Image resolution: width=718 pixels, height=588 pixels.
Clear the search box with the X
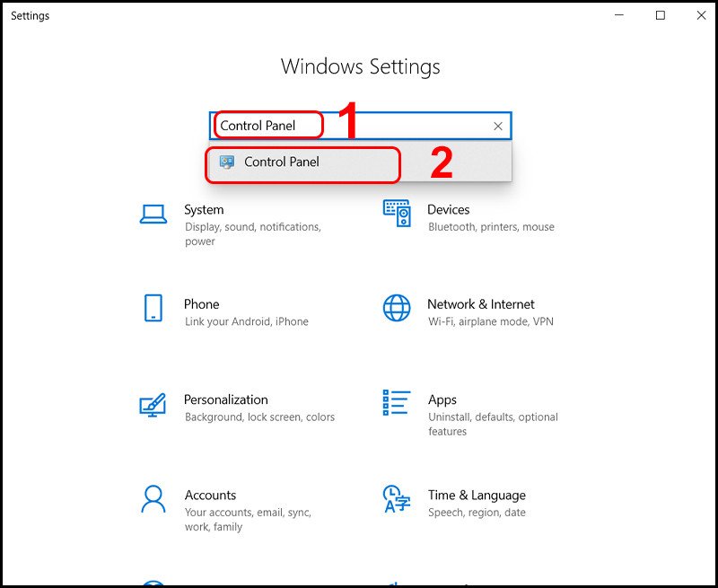[x=498, y=126]
